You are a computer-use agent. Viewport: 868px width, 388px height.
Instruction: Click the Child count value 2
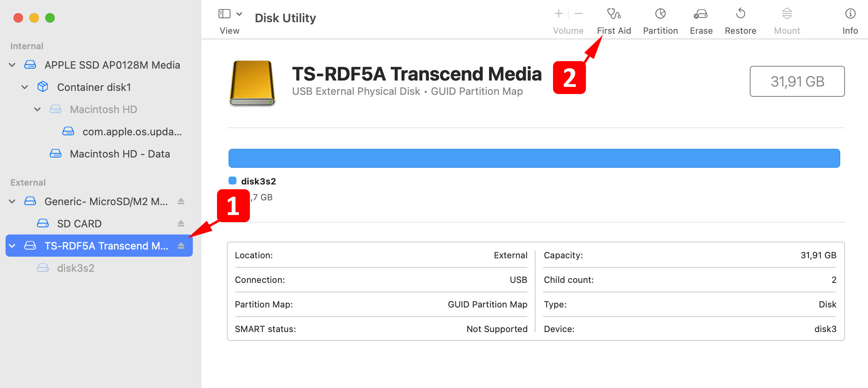tap(834, 280)
